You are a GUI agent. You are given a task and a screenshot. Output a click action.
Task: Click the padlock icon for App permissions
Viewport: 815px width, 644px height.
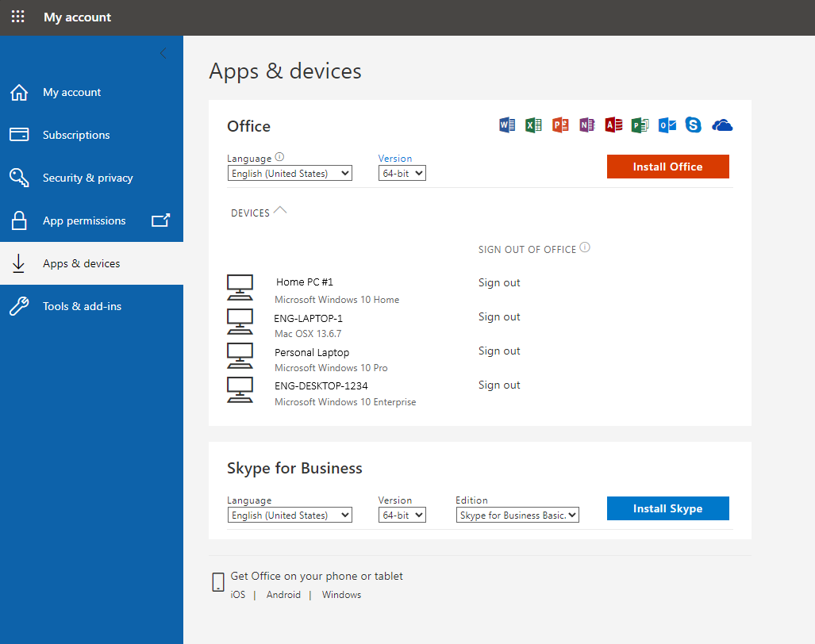pyautogui.click(x=19, y=220)
